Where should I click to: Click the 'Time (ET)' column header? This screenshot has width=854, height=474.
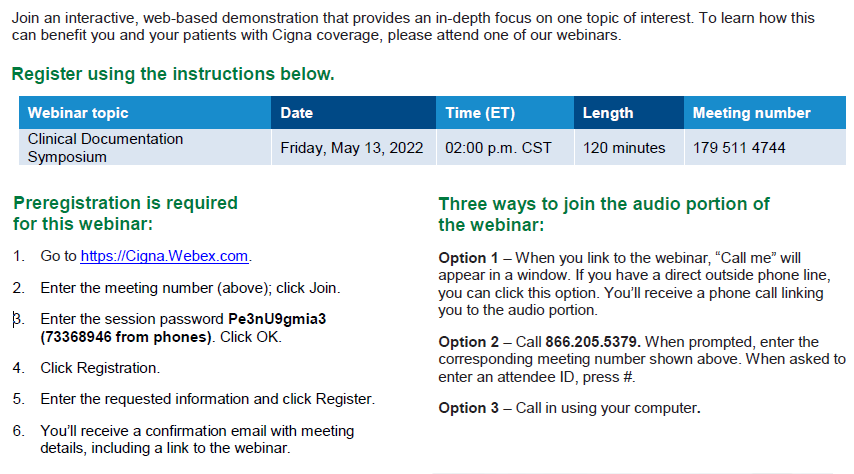coord(480,113)
